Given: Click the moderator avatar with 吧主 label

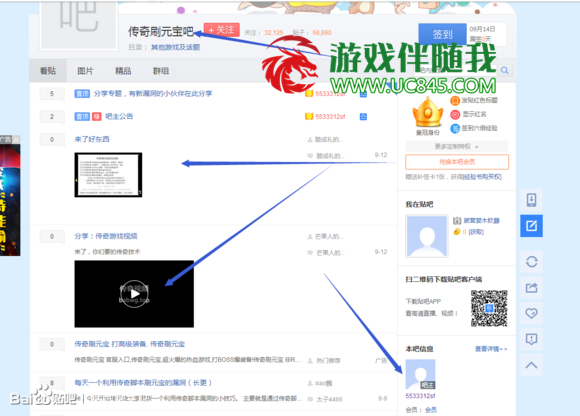Looking at the screenshot, I should pyautogui.click(x=420, y=374).
